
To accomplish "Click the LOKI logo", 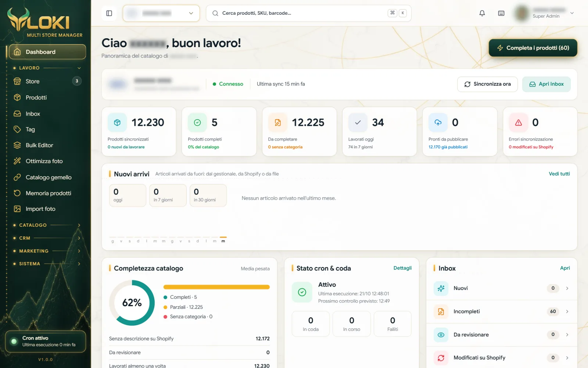I will [x=45, y=22].
